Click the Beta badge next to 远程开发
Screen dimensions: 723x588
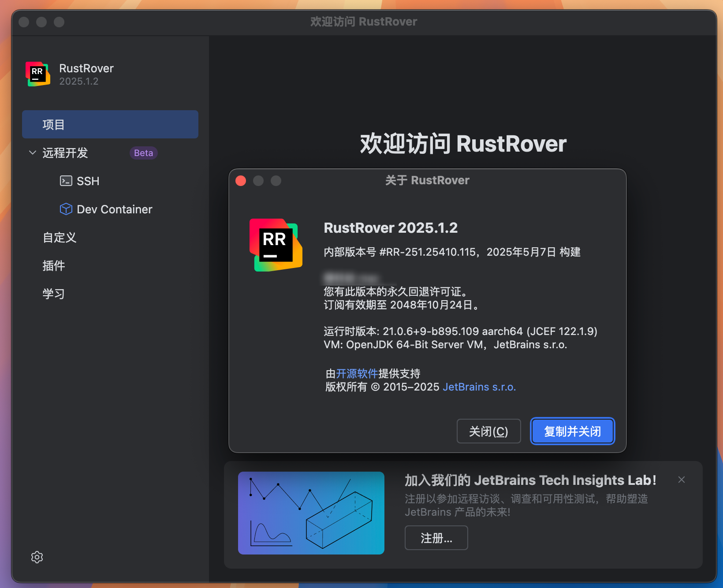point(144,153)
